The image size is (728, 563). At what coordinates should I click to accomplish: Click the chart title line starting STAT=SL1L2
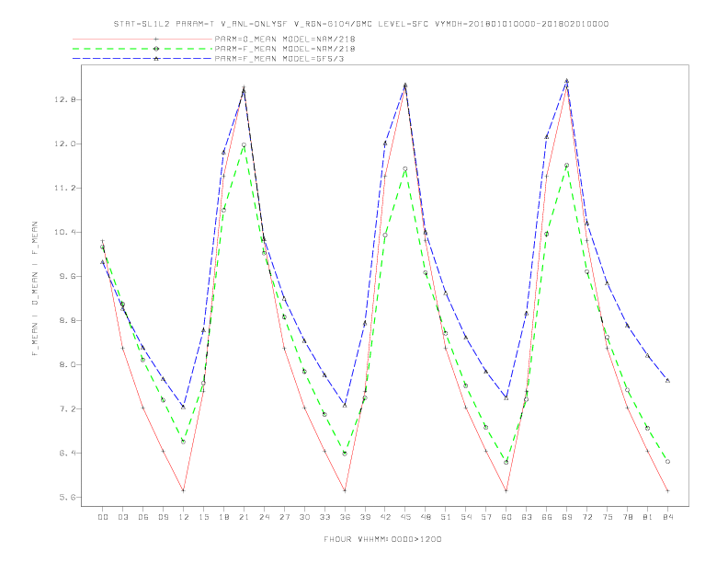(360, 24)
